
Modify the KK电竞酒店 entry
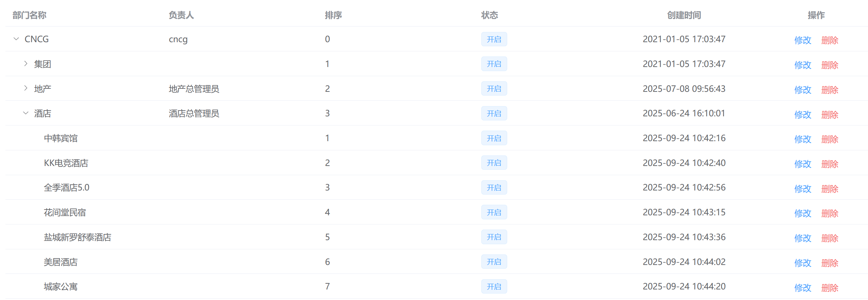click(x=802, y=164)
